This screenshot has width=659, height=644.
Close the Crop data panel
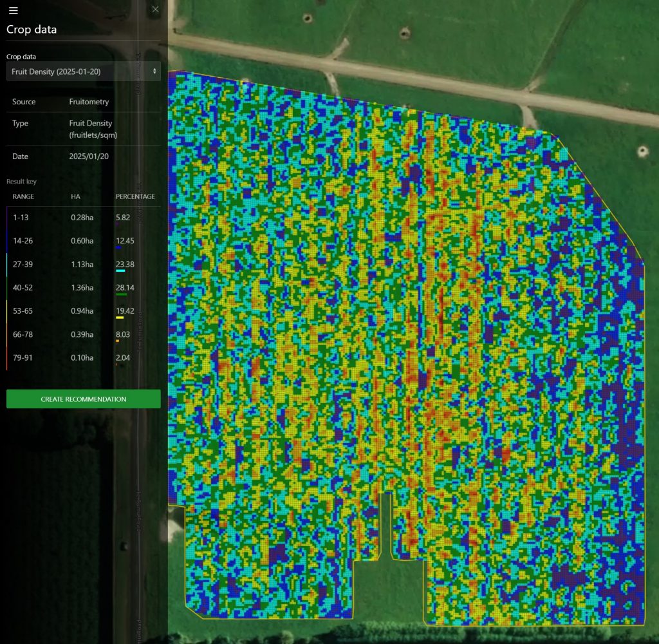tap(156, 9)
